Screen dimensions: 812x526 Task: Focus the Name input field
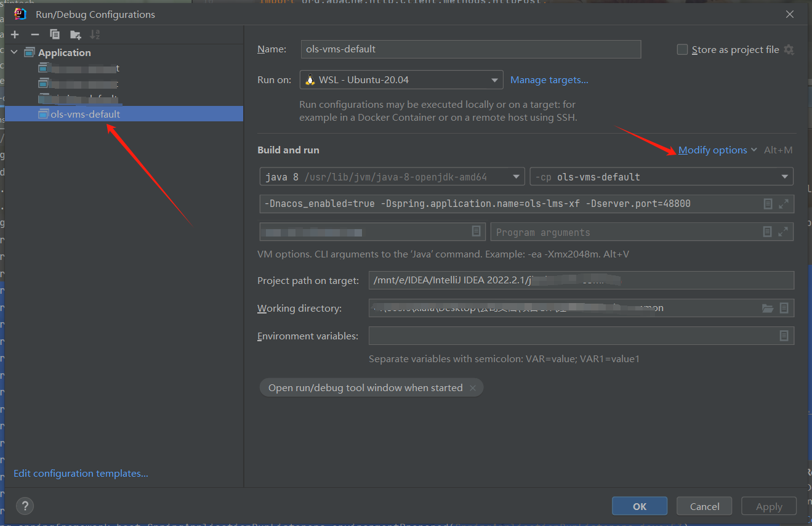point(471,49)
